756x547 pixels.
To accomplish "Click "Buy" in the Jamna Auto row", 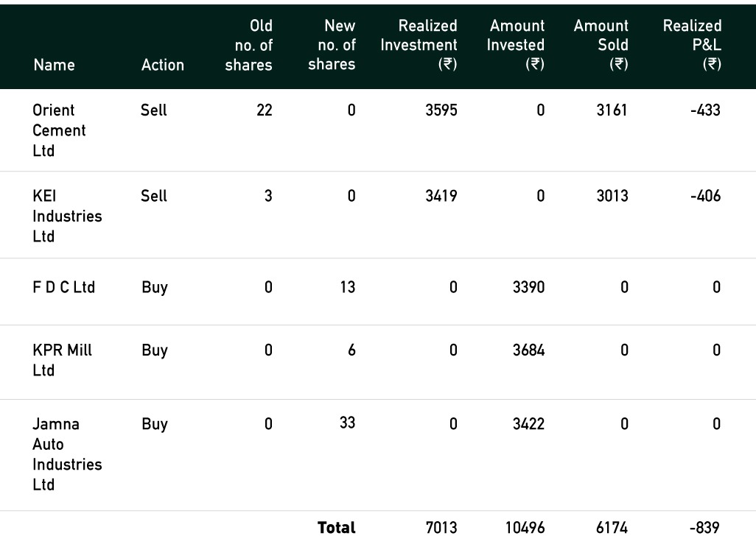I will (155, 424).
